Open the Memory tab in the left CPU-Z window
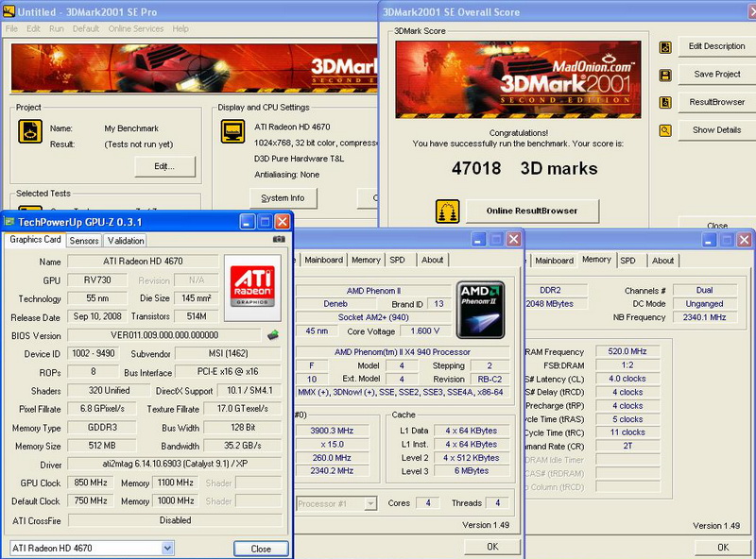Image resolution: width=756 pixels, height=559 pixels. (366, 260)
